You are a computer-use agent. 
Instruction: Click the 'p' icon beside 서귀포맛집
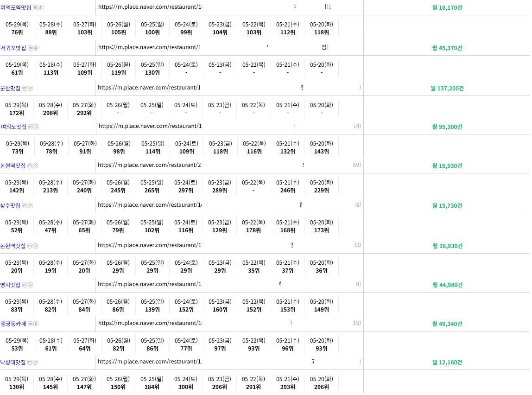(36, 48)
